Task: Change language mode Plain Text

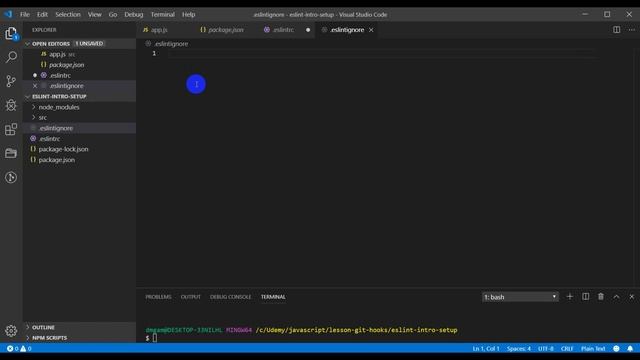Action: (x=593, y=349)
